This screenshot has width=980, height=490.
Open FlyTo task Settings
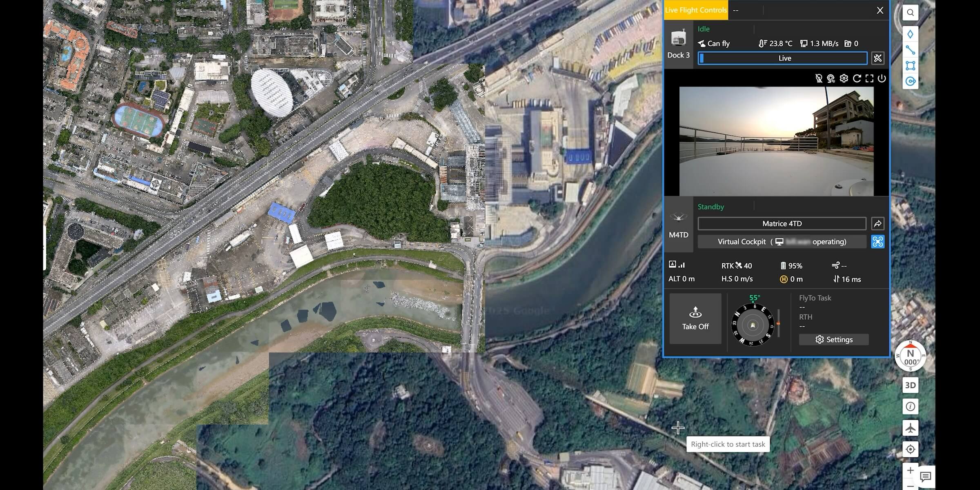point(834,340)
